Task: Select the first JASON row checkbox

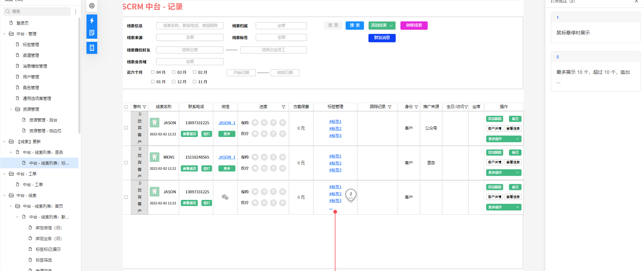Action: click(126, 128)
